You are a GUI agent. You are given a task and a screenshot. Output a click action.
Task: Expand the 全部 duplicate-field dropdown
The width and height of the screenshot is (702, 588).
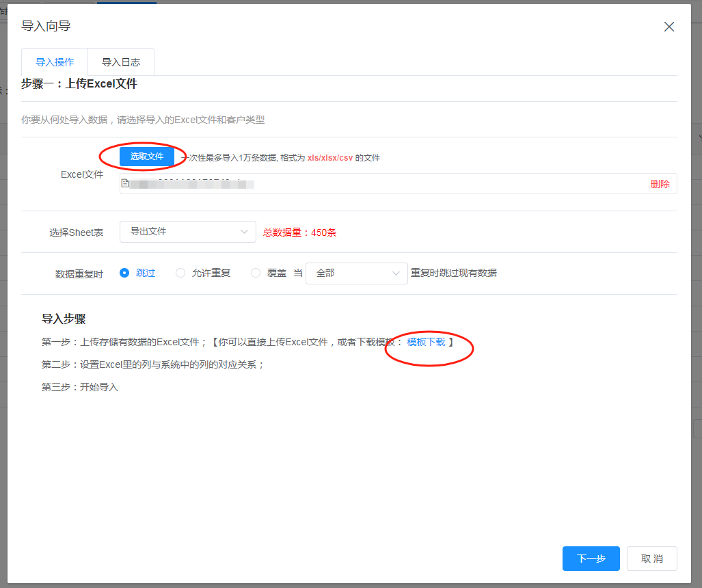click(356, 273)
